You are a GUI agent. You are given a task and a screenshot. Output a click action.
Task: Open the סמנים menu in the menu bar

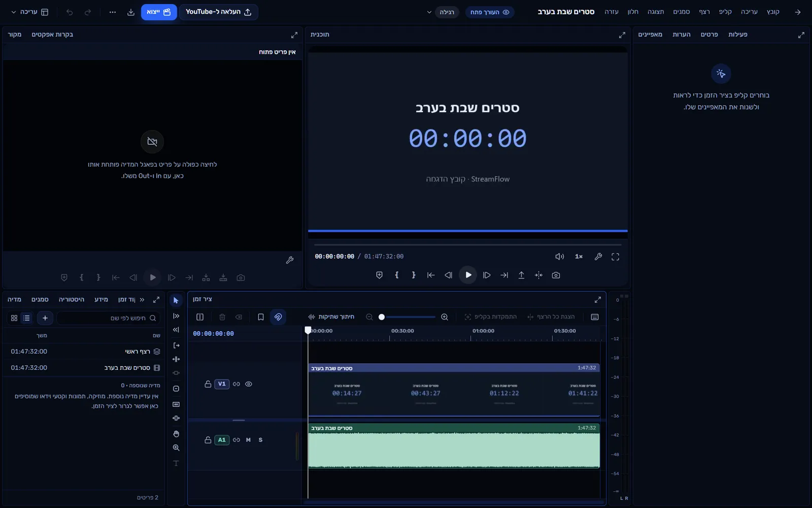pyautogui.click(x=681, y=12)
